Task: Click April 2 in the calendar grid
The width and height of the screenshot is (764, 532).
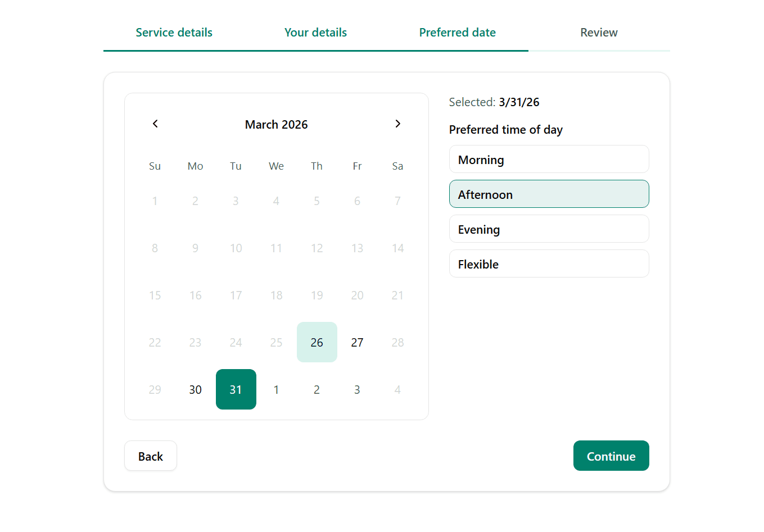Action: (317, 389)
